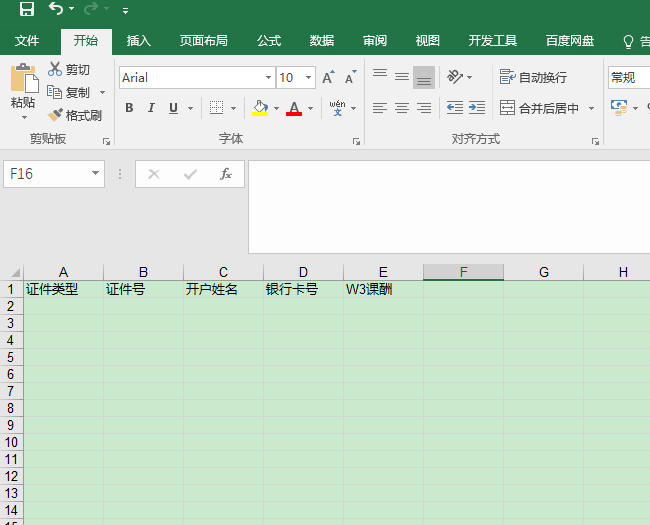This screenshot has width=650, height=525.
Task: Click the wén phonetic guide icon
Action: pos(337,108)
